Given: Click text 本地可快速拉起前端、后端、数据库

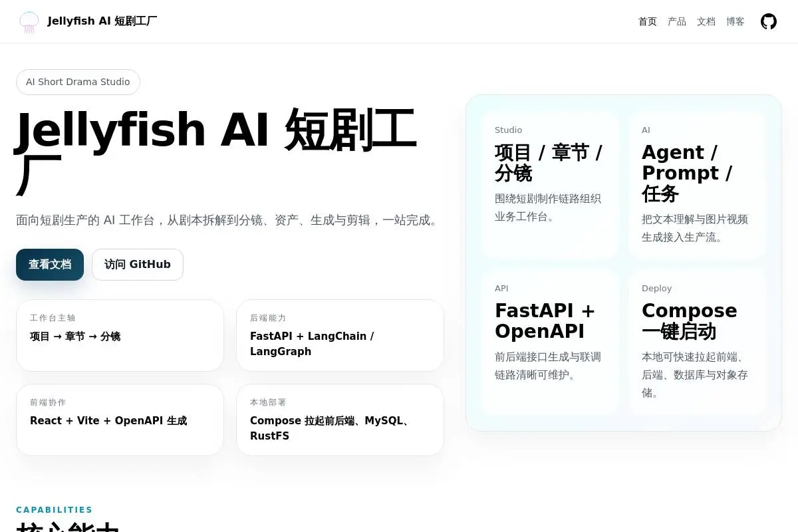Looking at the screenshot, I should 695,375.
